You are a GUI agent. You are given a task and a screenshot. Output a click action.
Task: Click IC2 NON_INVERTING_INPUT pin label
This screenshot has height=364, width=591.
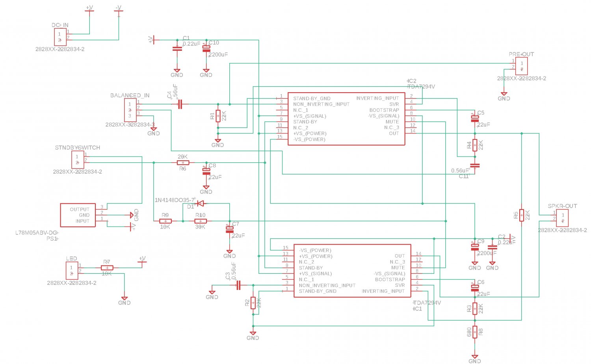pos(322,104)
